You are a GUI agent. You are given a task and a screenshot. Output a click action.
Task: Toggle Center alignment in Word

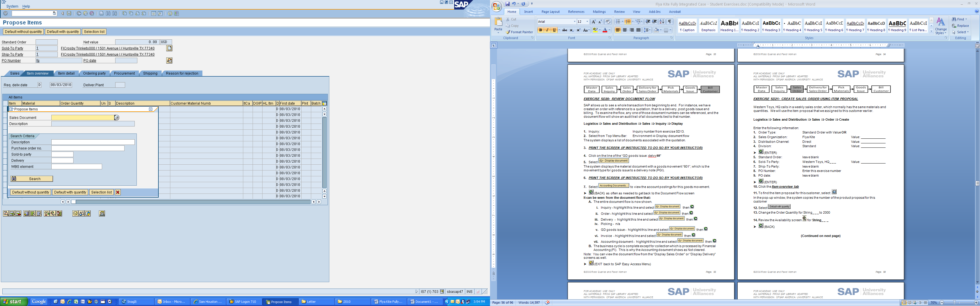coord(625,30)
